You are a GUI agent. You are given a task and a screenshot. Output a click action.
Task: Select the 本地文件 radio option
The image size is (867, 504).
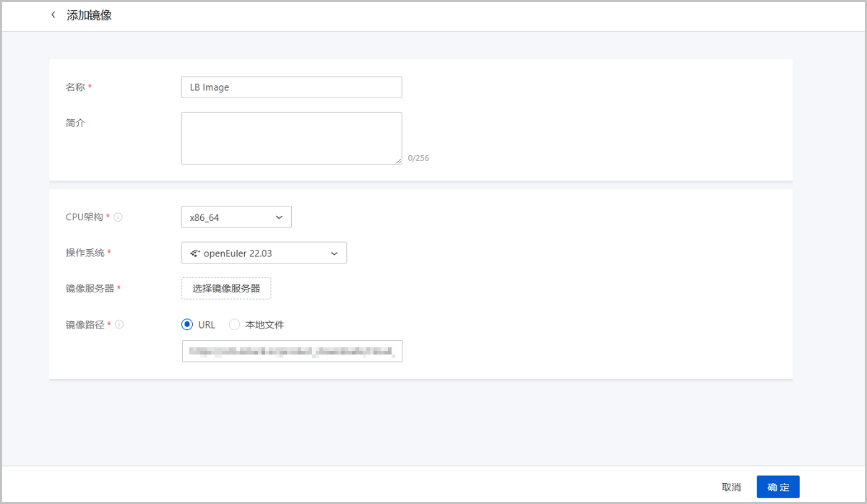pos(234,325)
